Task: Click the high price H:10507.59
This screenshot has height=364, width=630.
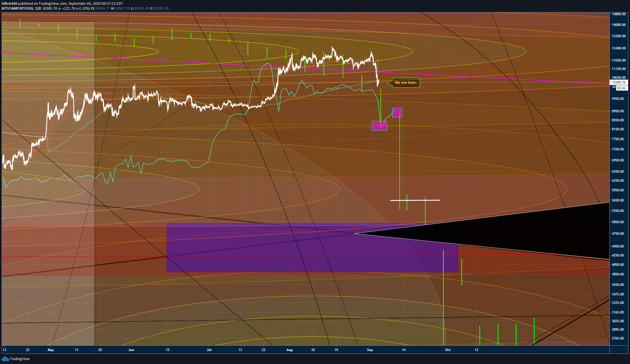Action: pyautogui.click(x=121, y=8)
